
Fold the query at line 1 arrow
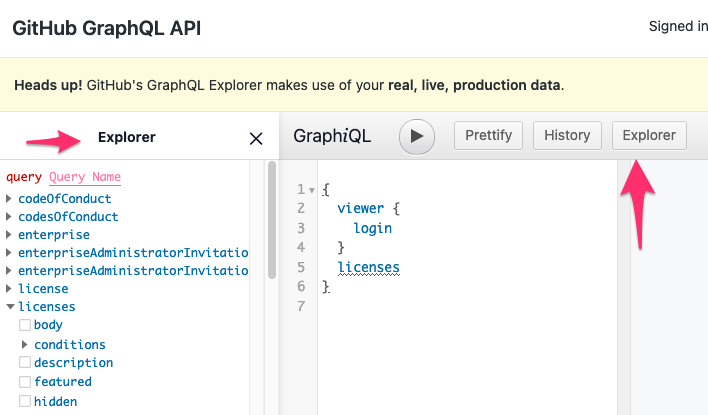[x=312, y=191]
